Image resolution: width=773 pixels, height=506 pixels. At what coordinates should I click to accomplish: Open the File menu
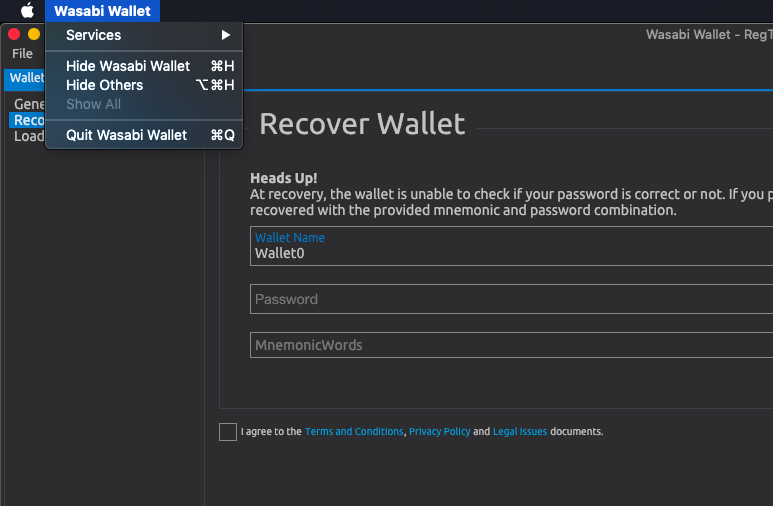coord(22,53)
